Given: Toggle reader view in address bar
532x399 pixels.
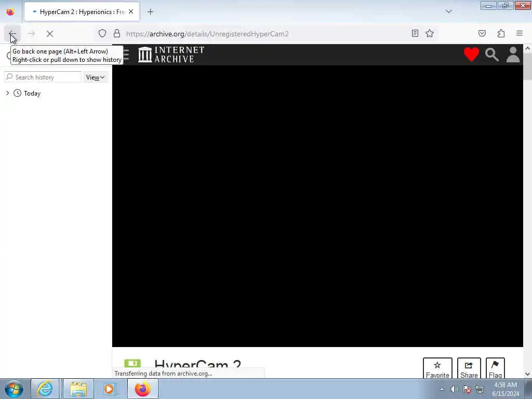Looking at the screenshot, I should tap(415, 33).
